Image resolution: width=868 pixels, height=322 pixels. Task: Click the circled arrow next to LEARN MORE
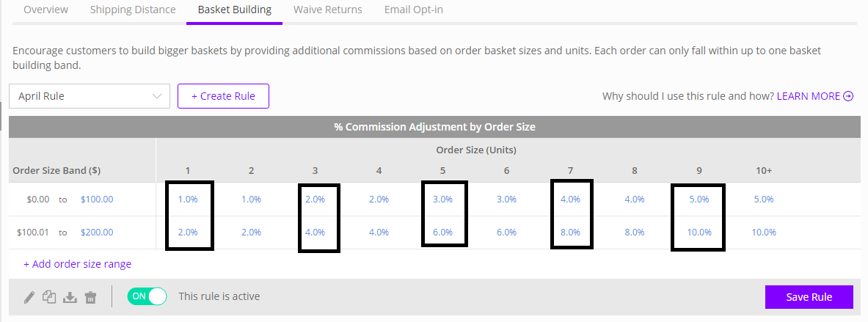coord(848,96)
